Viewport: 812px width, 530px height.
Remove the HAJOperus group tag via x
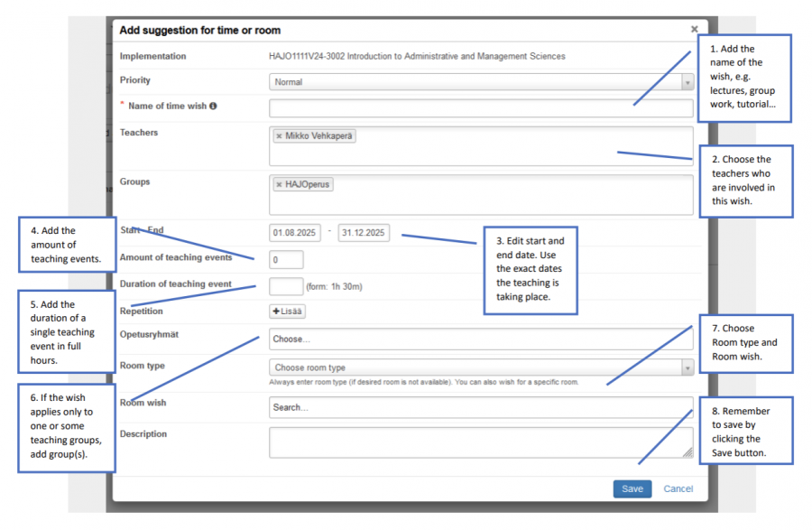tap(280, 185)
